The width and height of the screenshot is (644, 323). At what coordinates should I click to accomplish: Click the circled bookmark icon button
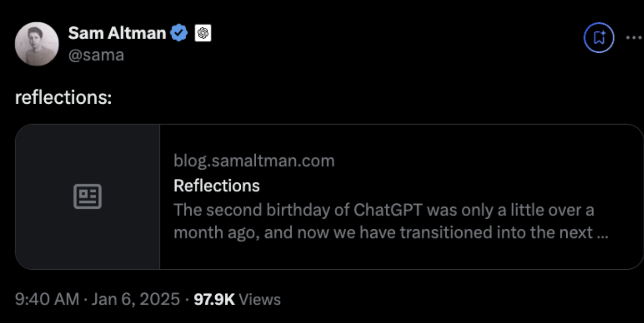599,37
